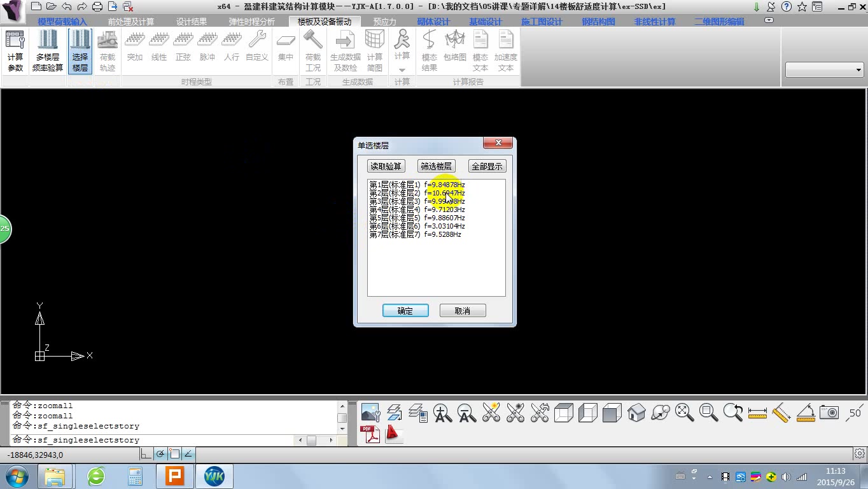Click the 全部显示 button
This screenshot has height=489, width=868.
(x=487, y=166)
